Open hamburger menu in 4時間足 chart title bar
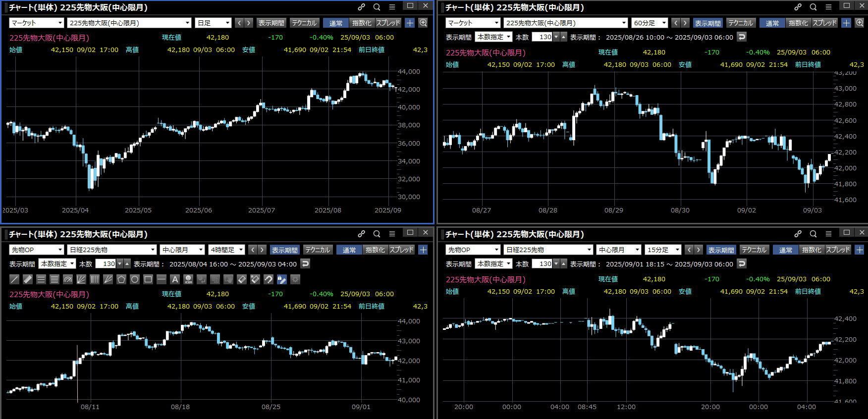Screen dimensions: 868x419 coord(392,234)
